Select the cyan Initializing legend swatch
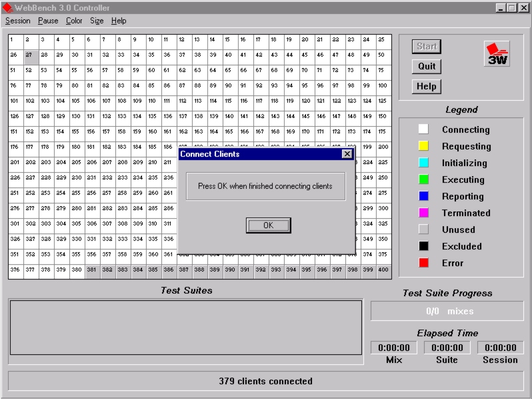532x399 pixels. [x=423, y=163]
